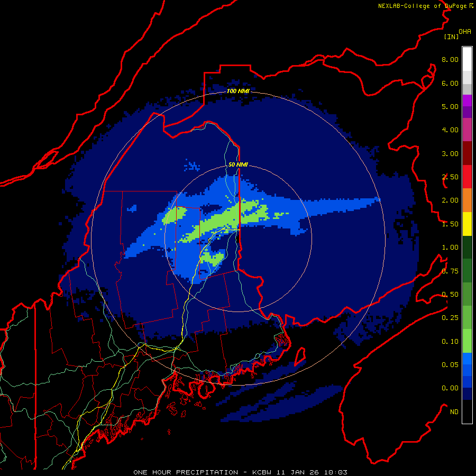
Task: Click the 1.50 legend value
Action: [x=450, y=224]
